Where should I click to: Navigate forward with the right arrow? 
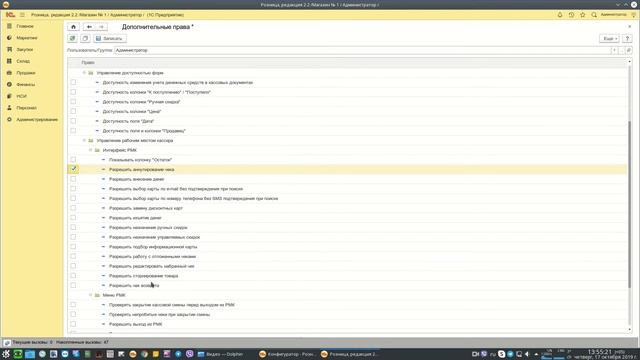102,27
